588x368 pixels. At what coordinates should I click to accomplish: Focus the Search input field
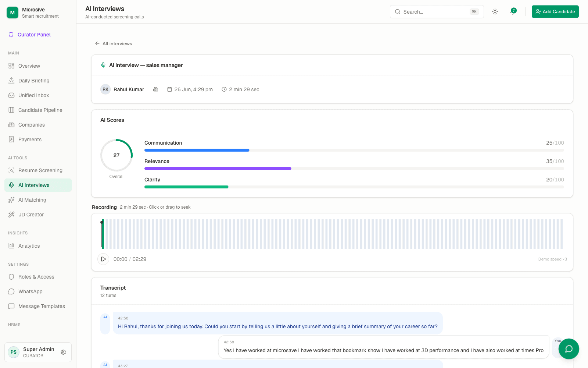437,12
